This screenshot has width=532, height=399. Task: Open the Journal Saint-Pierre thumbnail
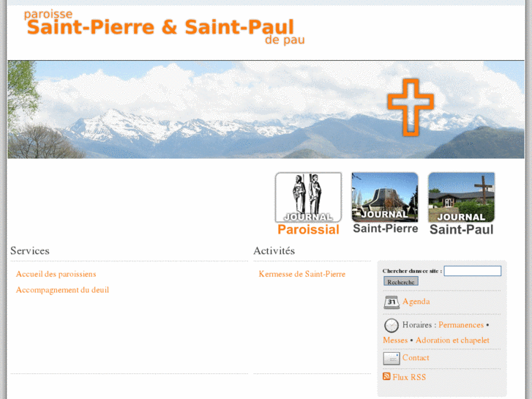tap(385, 203)
